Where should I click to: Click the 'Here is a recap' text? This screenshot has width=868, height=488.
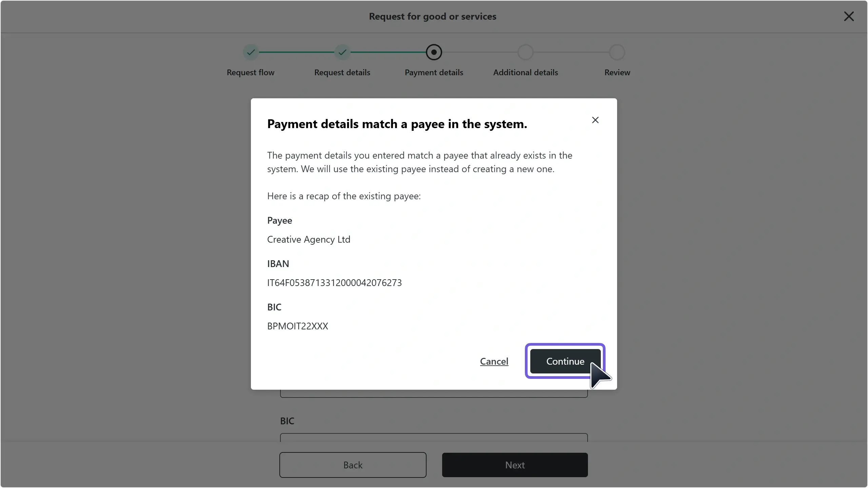[344, 196]
